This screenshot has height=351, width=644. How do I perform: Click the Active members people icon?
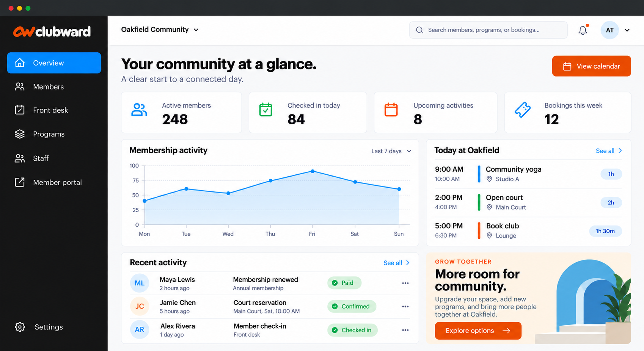coord(139,110)
